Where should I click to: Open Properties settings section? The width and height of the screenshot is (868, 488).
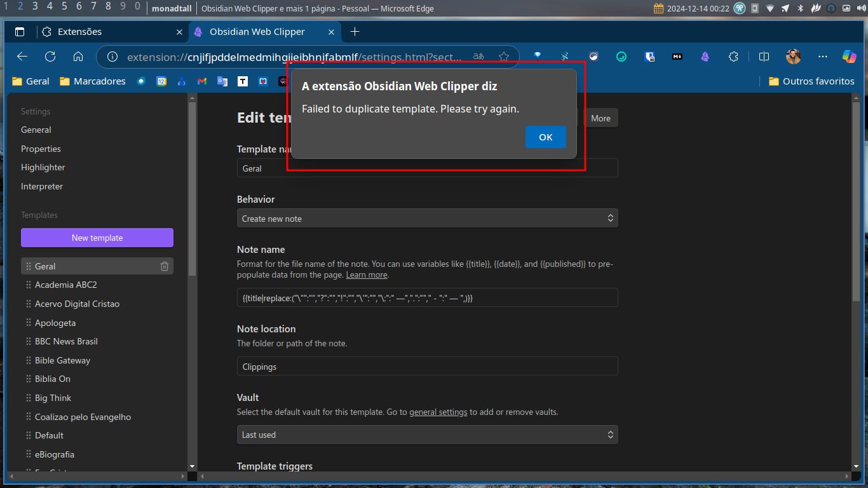click(41, 149)
